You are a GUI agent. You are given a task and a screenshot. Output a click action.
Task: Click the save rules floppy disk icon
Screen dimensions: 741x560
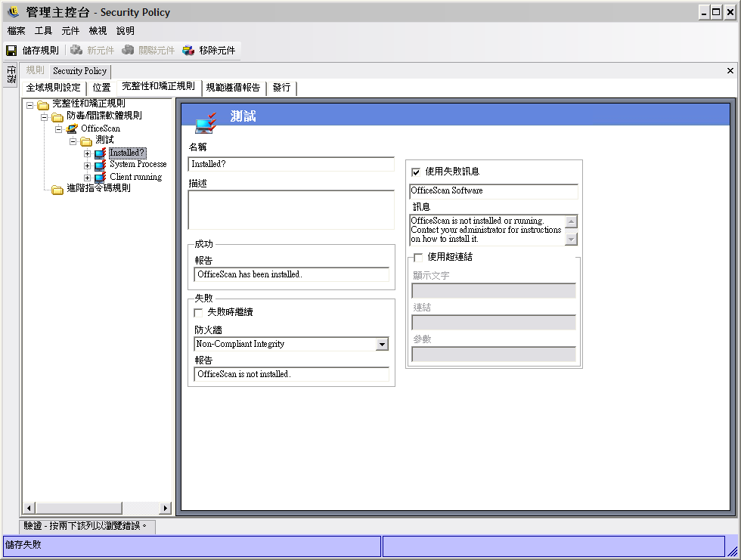[11, 50]
